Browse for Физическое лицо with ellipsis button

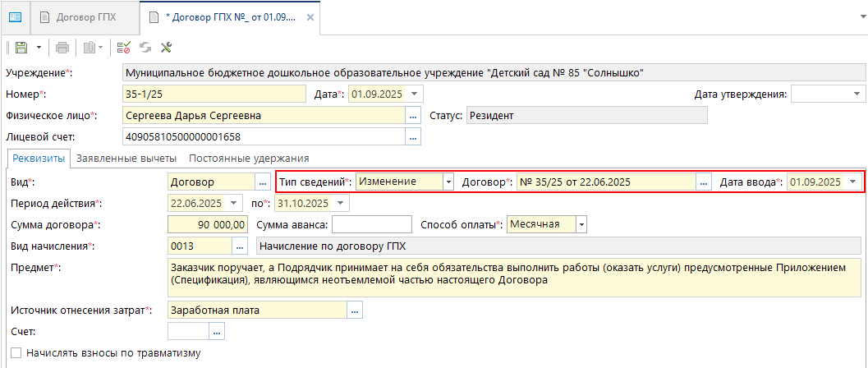[413, 116]
